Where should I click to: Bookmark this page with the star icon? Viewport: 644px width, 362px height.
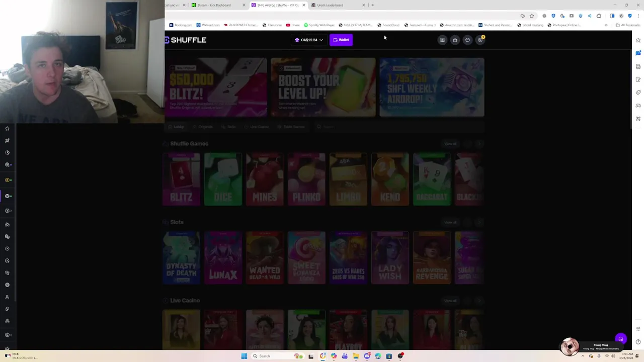pos(532,16)
